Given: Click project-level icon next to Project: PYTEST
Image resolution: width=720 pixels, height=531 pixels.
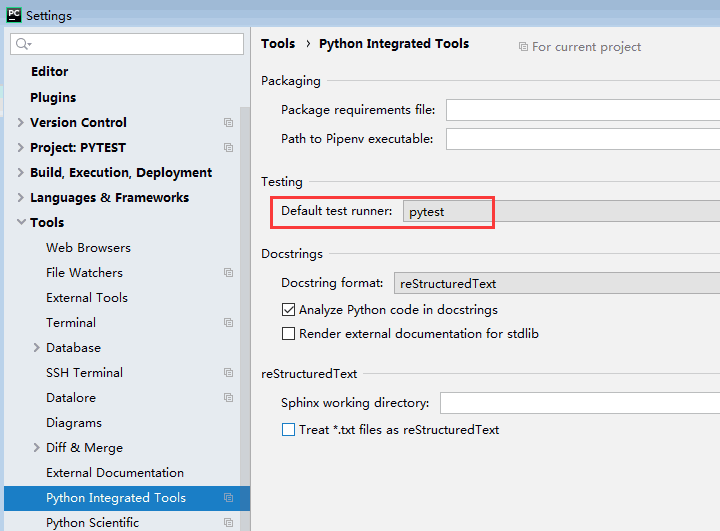Looking at the screenshot, I should (x=228, y=147).
